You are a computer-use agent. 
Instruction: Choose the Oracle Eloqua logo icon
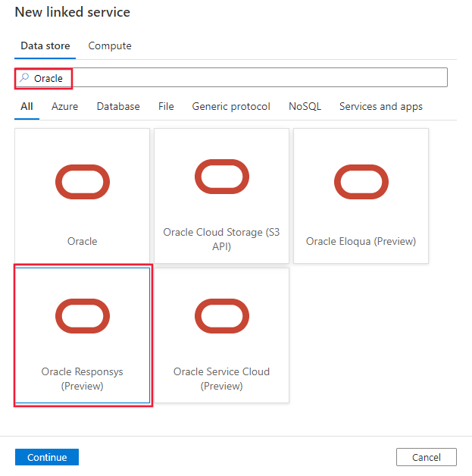(361, 182)
